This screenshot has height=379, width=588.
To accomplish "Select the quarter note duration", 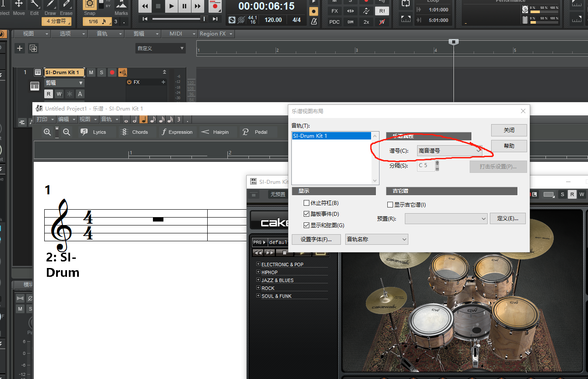I will coord(144,119).
